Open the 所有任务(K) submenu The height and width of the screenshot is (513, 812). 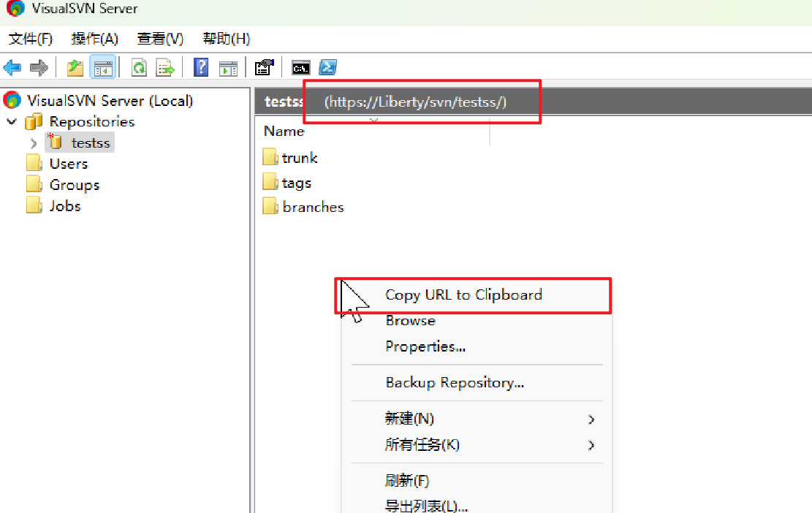tap(422, 444)
